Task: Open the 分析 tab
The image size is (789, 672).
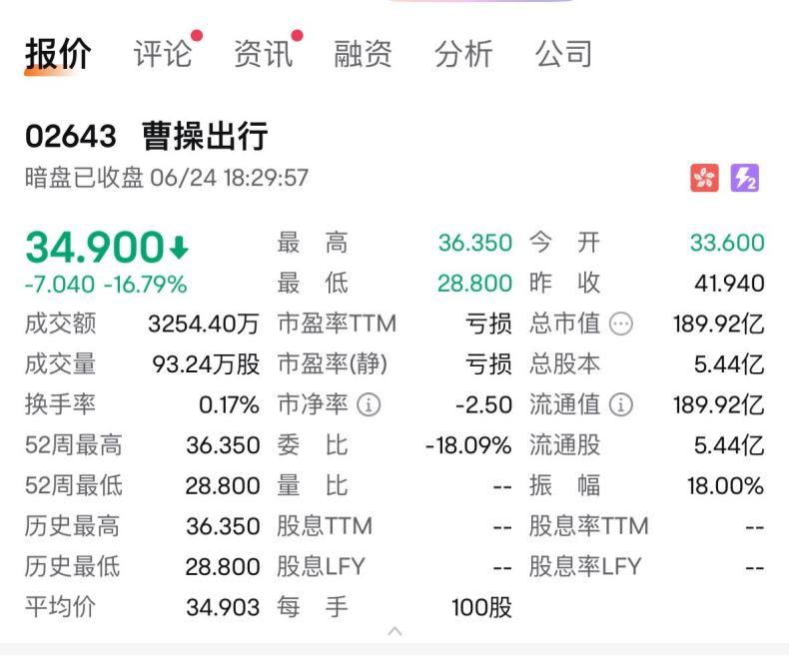Action: click(463, 54)
